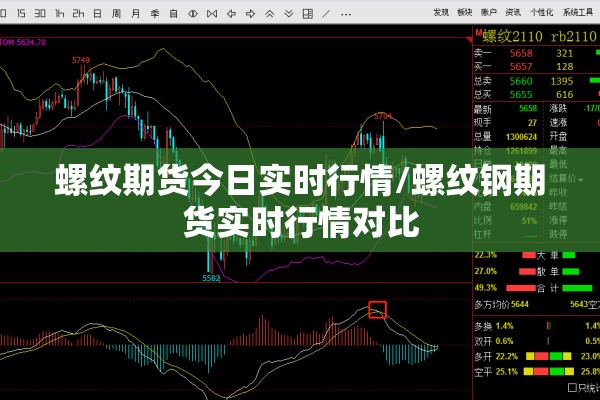This screenshot has width=600, height=400.
Task: Click the 总买 price 5655
Action: [521, 95]
